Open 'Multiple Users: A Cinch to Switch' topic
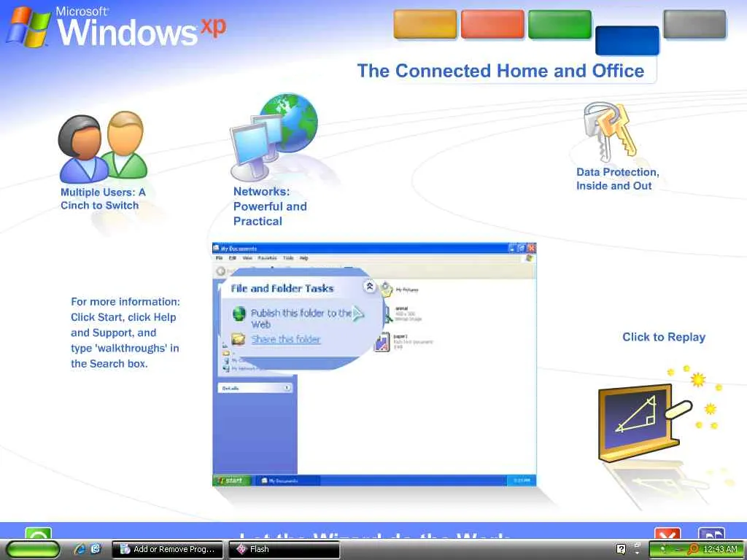 [103, 198]
